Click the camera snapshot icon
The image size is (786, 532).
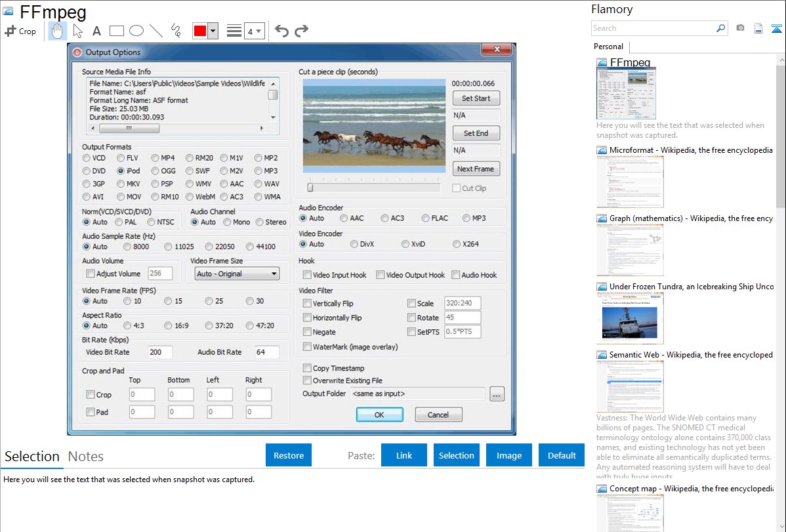[740, 28]
